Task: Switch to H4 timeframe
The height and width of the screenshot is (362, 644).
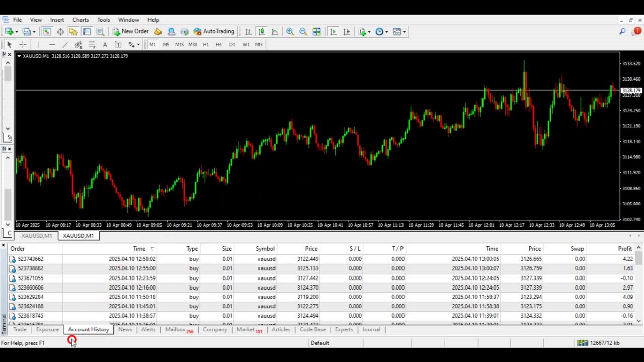Action: 219,45
